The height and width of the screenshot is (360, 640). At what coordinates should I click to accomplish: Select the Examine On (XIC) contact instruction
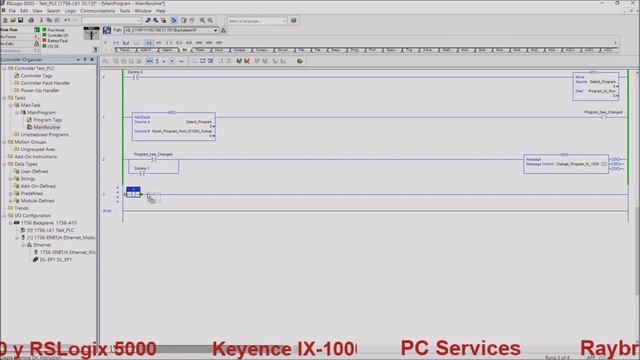tap(149, 42)
